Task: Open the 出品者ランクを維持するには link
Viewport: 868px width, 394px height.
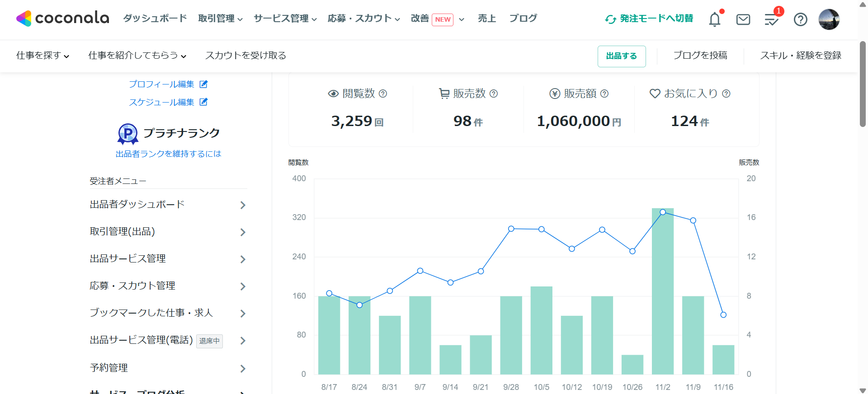Action: coord(168,154)
